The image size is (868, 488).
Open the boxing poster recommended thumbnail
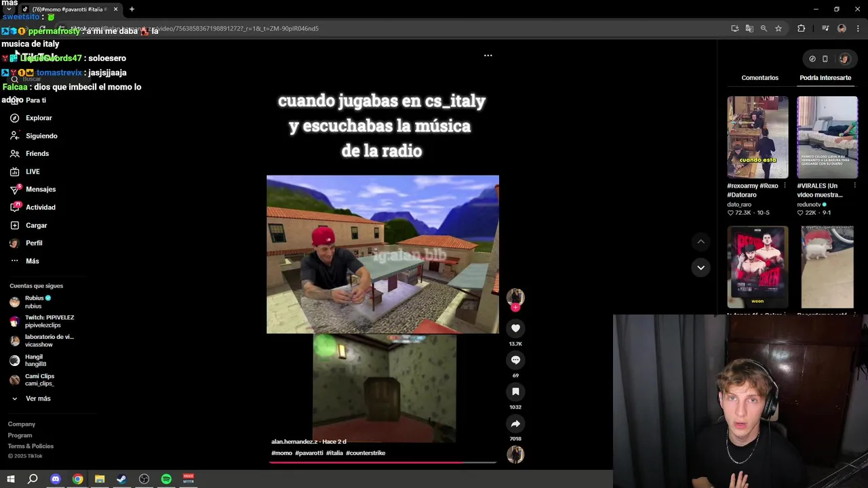pos(757,267)
